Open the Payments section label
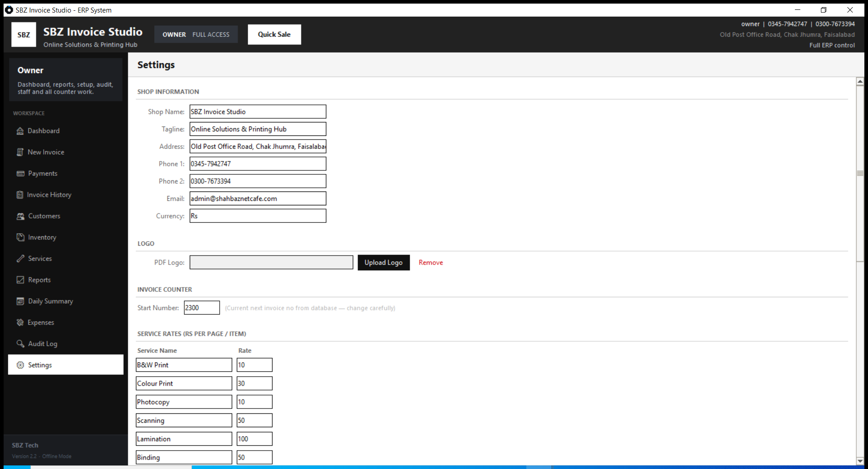 coord(43,174)
